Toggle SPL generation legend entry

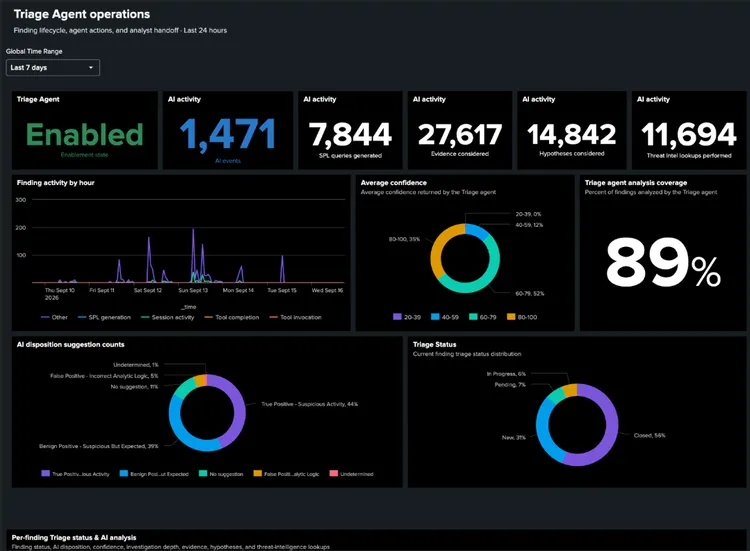(x=104, y=317)
